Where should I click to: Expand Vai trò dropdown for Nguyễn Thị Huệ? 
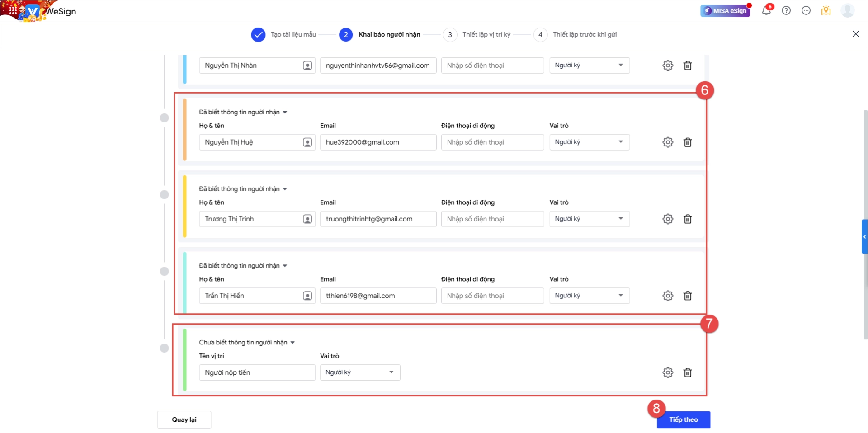[x=590, y=142]
